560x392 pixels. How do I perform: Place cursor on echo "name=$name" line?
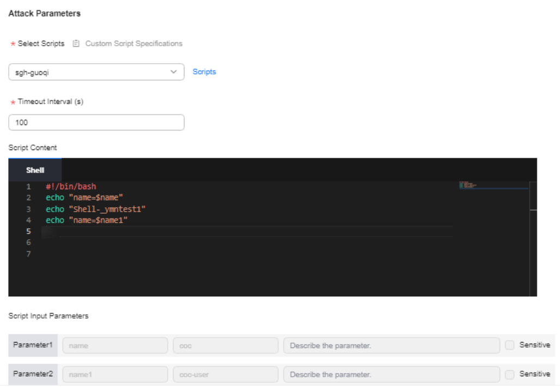[85, 198]
